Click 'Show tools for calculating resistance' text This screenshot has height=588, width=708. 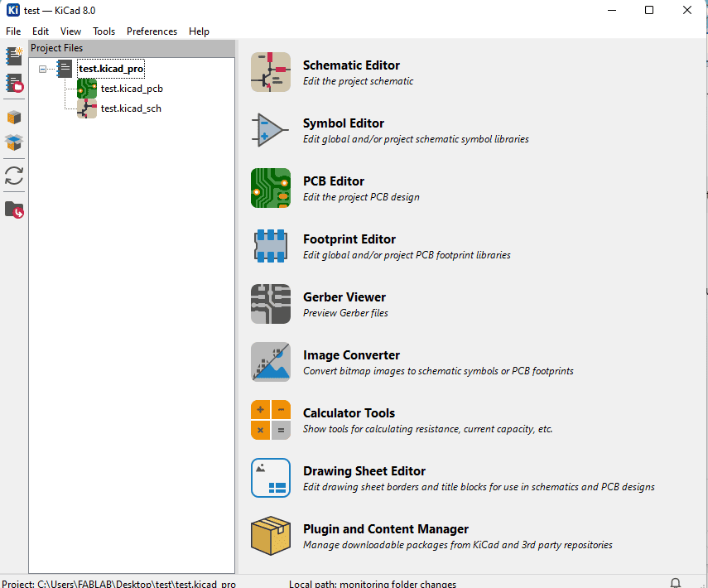tap(427, 429)
